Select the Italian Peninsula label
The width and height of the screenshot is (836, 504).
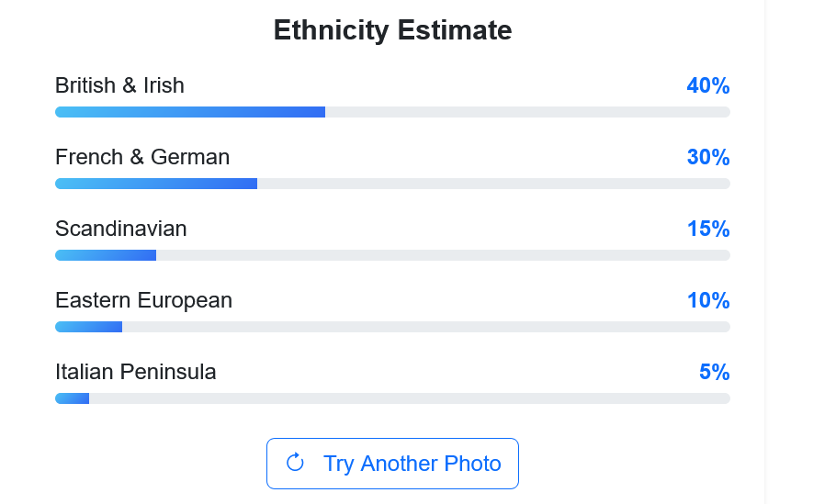tap(136, 372)
